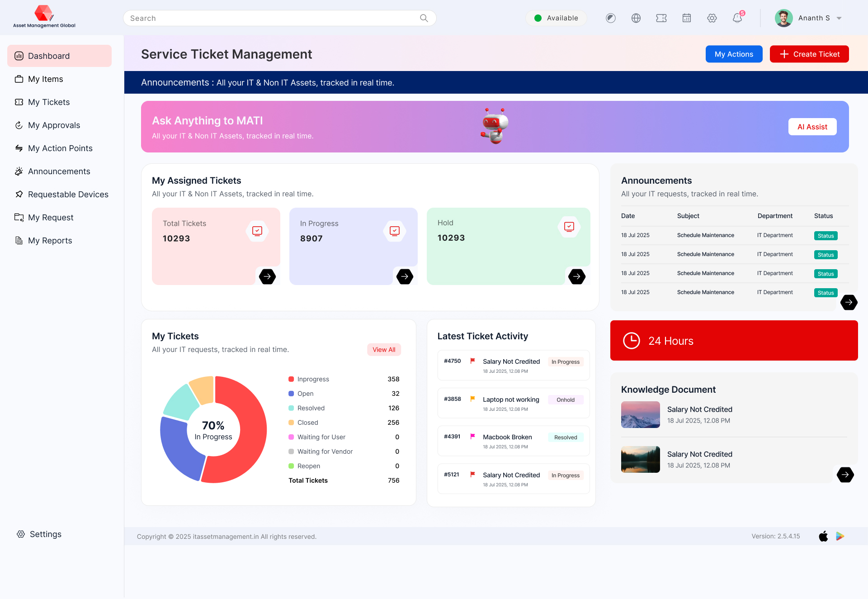Toggle the Available status indicator
Viewport: 868px width, 599px height.
[x=556, y=18]
